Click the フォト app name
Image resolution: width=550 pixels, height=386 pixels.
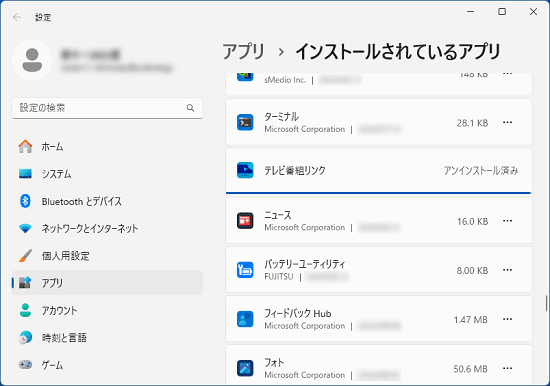pyautogui.click(x=274, y=362)
